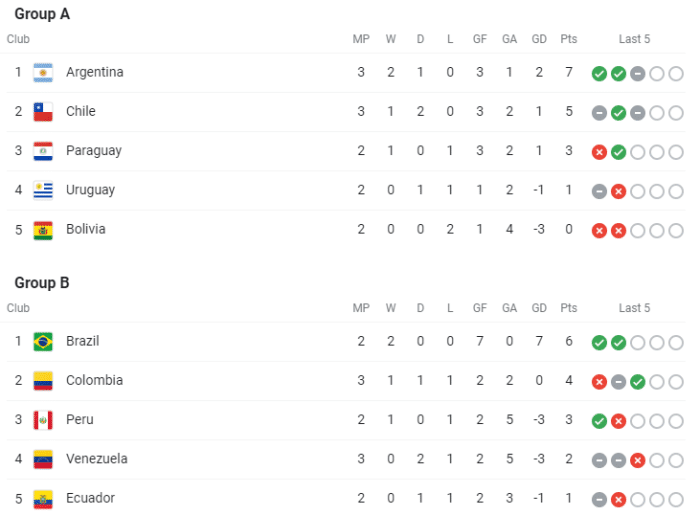Click the Group A heading
The width and height of the screenshot is (700, 515).
[42, 15]
